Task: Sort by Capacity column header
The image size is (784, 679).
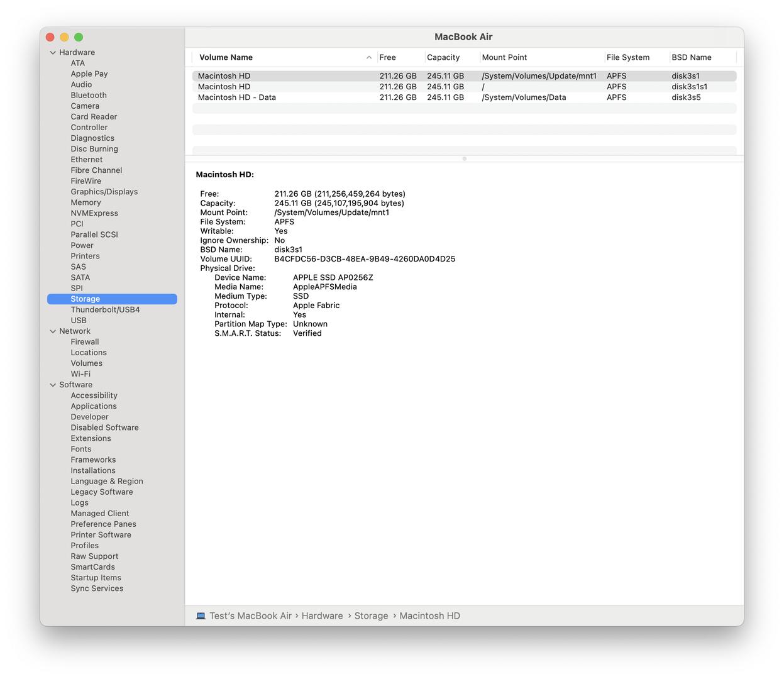Action: tap(443, 57)
